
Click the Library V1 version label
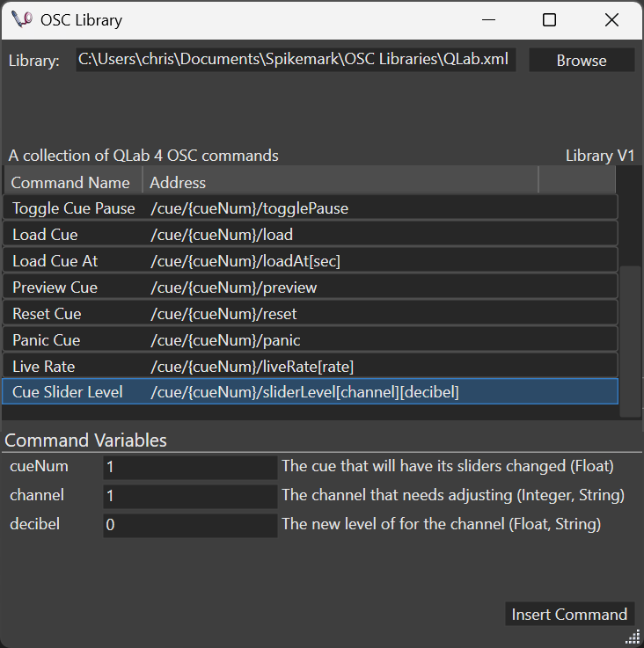(600, 156)
